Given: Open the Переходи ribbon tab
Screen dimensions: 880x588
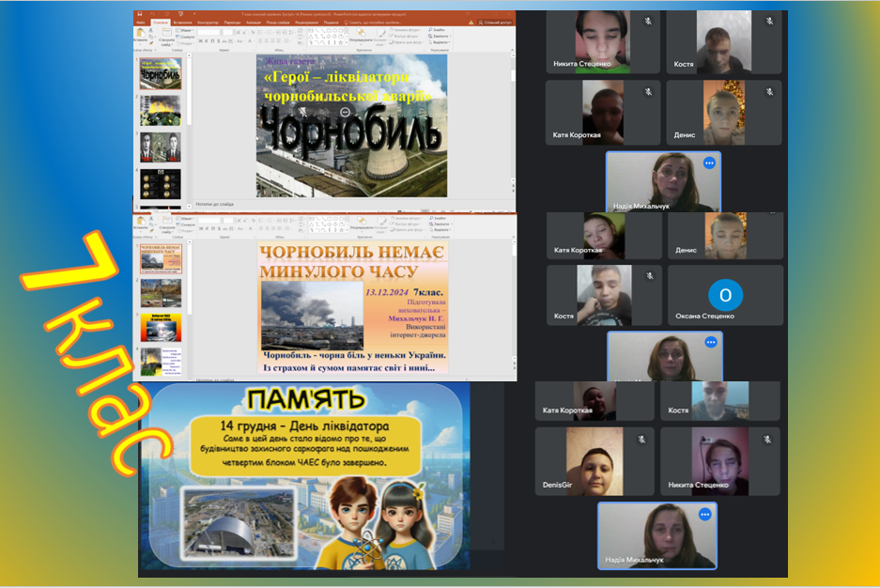Looking at the screenshot, I should click(x=232, y=23).
